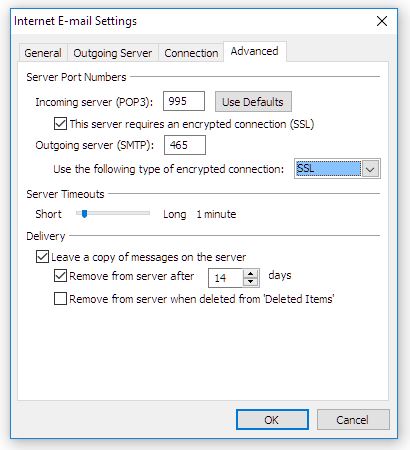Viewport: 410px width, 450px height.
Task: Enable Remove from server when deleted from 'Deleted Items'
Action: point(60,299)
